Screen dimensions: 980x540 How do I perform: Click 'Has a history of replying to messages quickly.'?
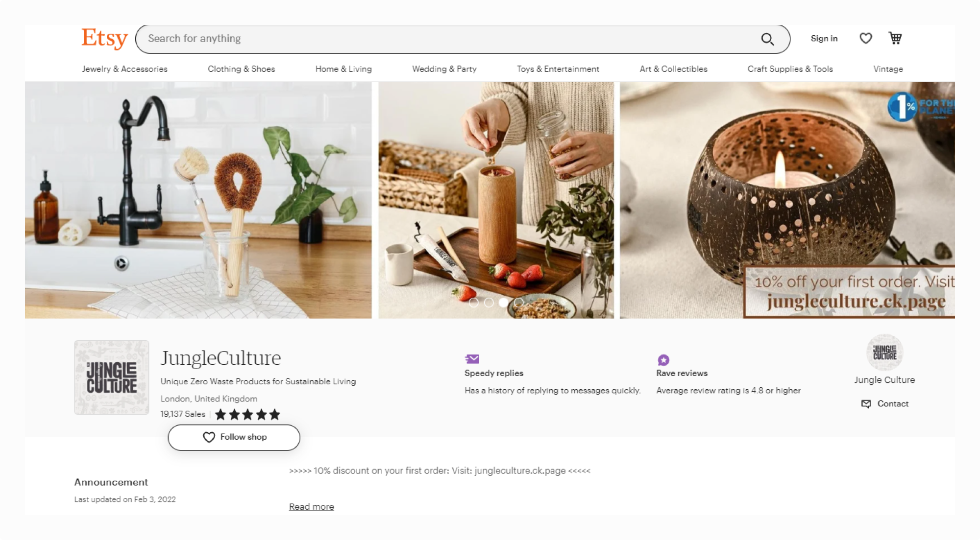click(x=553, y=391)
